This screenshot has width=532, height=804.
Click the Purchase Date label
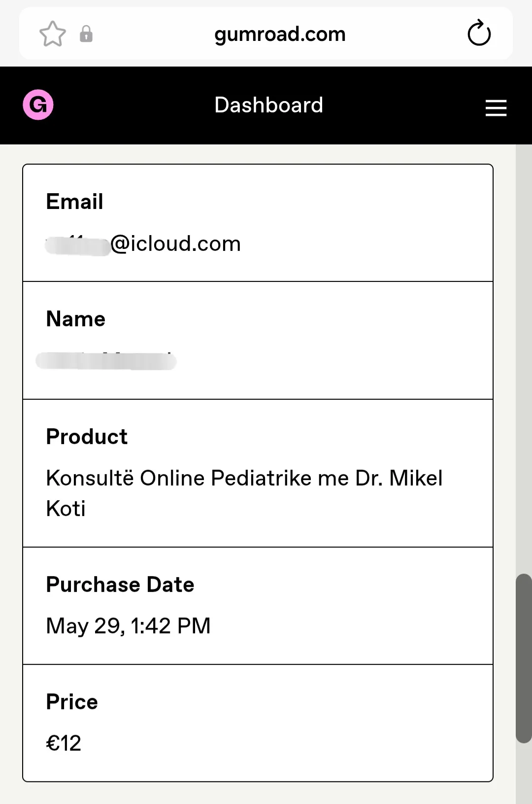coord(120,585)
